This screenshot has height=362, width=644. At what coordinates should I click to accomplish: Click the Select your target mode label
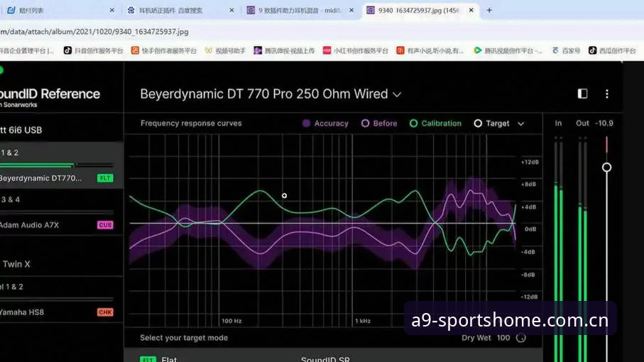coord(184,338)
